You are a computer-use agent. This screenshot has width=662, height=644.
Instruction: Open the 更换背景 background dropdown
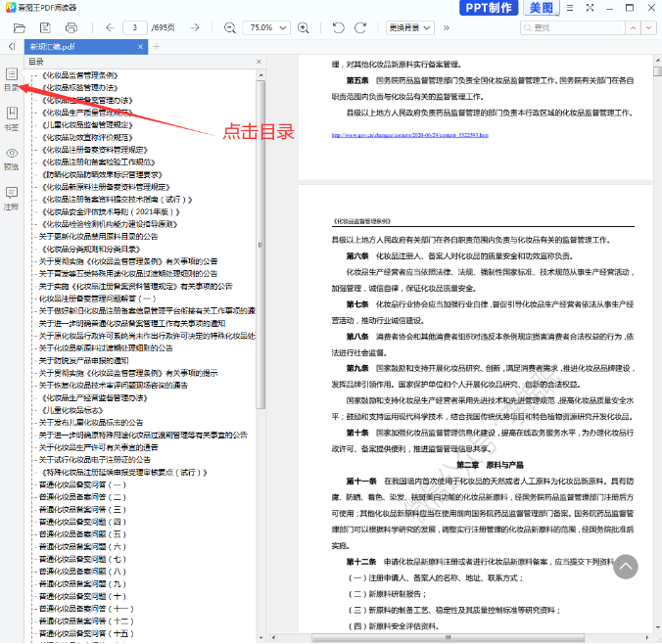pyautogui.click(x=410, y=27)
